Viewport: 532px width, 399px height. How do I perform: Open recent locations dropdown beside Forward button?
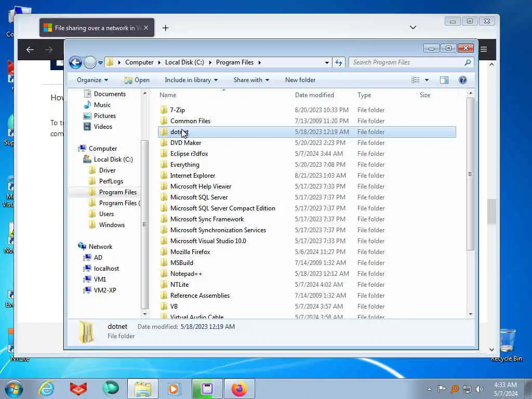(100, 63)
